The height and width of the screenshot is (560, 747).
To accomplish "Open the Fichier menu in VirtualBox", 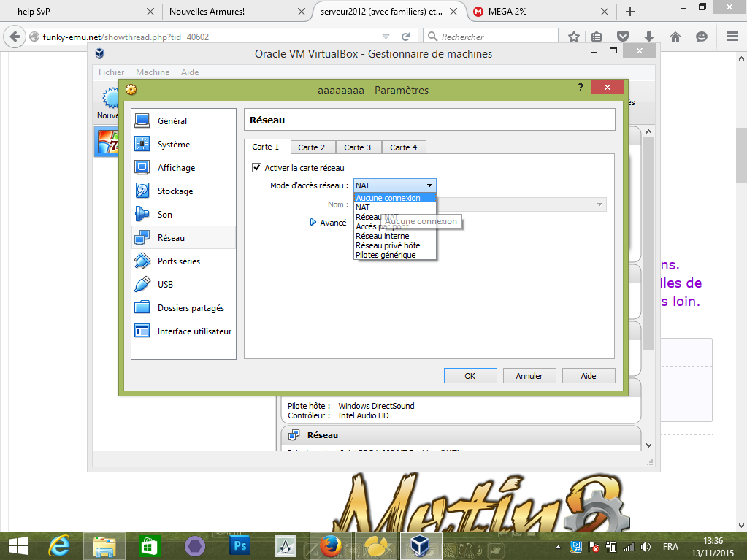I will click(112, 72).
